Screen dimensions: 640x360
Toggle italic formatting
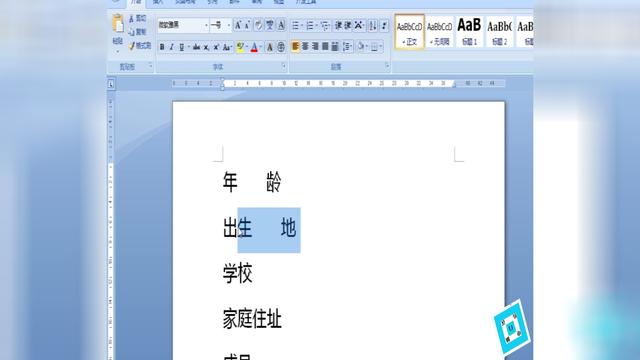[x=171, y=47]
